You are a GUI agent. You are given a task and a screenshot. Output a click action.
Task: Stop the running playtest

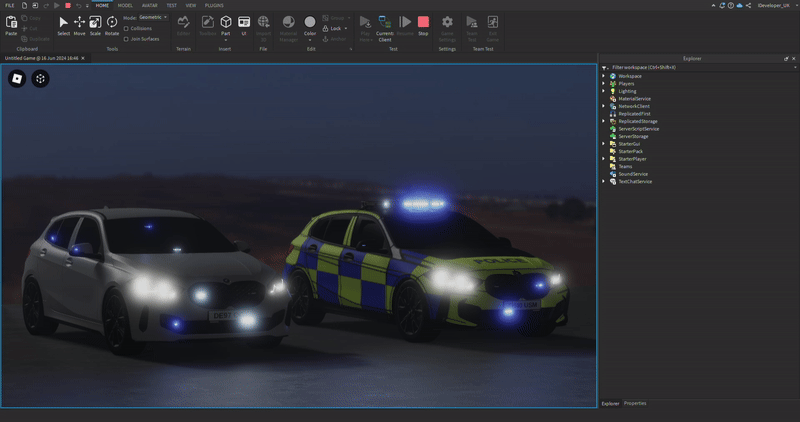pyautogui.click(x=423, y=24)
